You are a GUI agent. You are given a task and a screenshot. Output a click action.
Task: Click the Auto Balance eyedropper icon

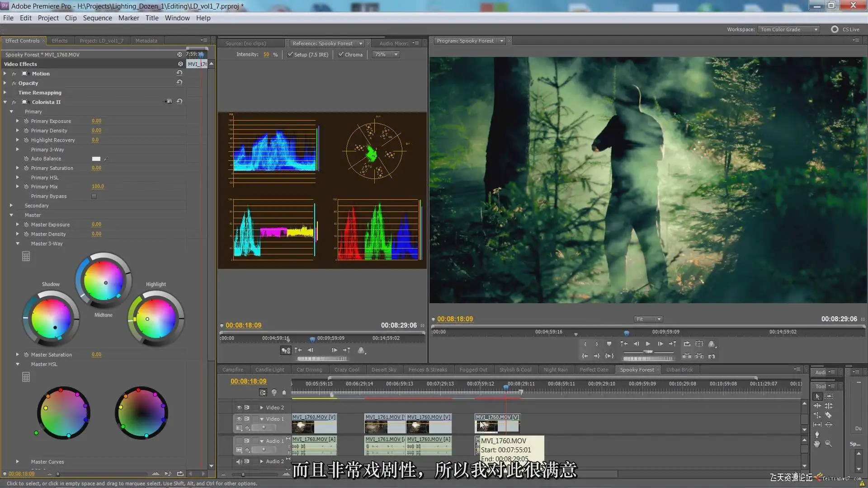[x=106, y=159]
